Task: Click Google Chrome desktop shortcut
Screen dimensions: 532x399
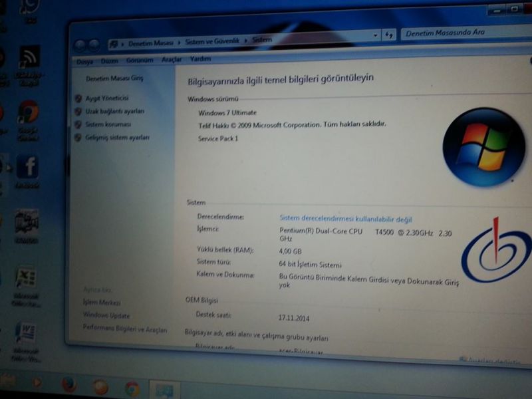Action: coord(28,112)
